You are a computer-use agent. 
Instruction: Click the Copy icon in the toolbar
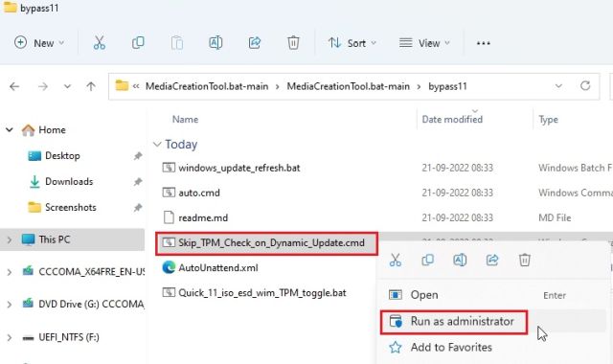138,42
